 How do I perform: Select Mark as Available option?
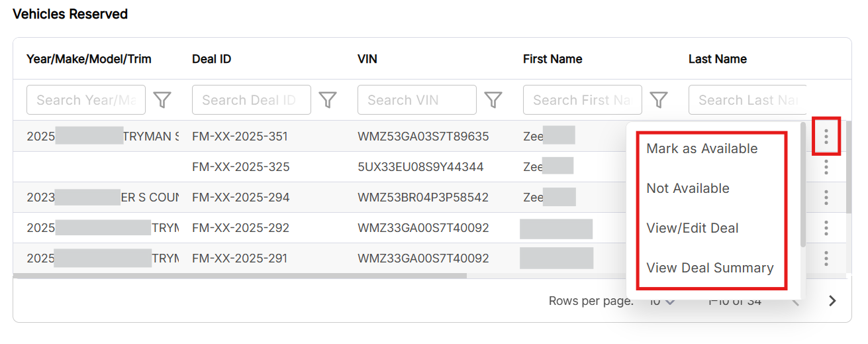pos(702,148)
